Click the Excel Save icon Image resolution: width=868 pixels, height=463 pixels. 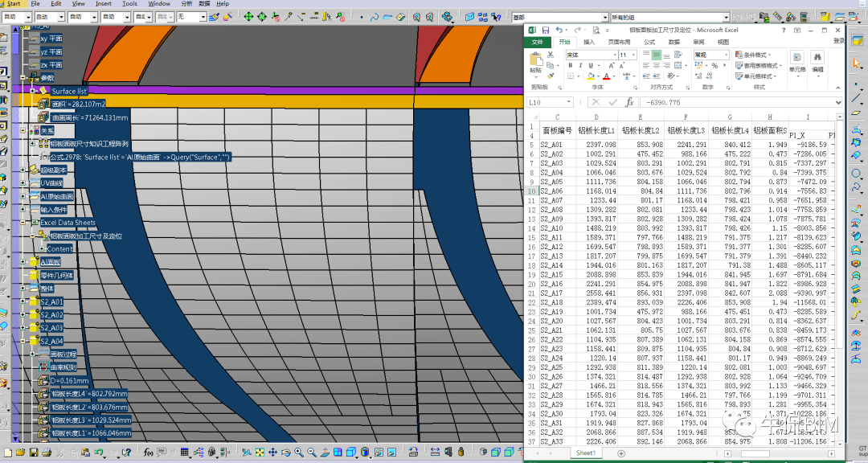point(545,30)
